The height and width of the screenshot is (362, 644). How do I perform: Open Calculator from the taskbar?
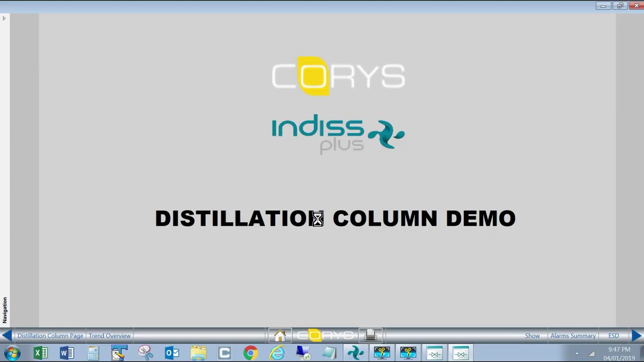point(93,353)
